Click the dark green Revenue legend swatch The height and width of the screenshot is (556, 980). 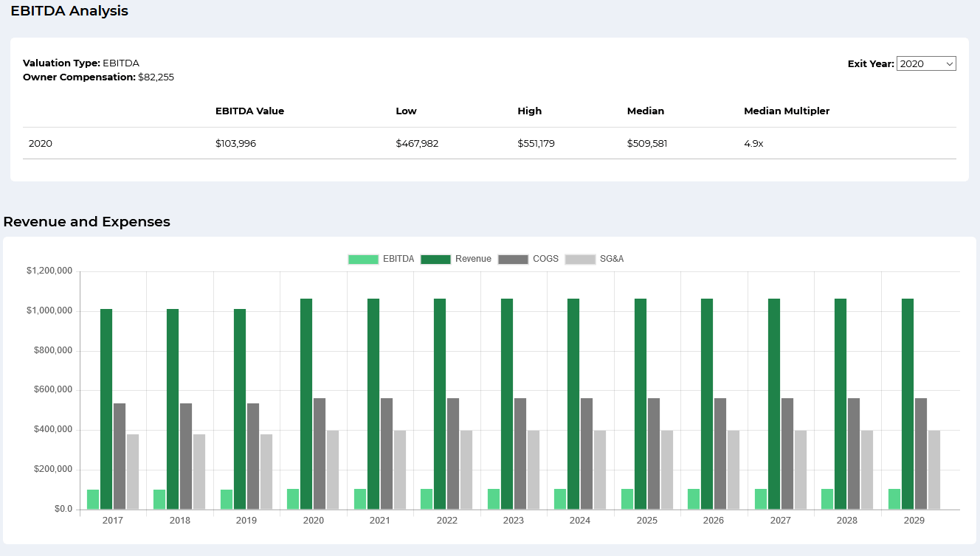435,260
